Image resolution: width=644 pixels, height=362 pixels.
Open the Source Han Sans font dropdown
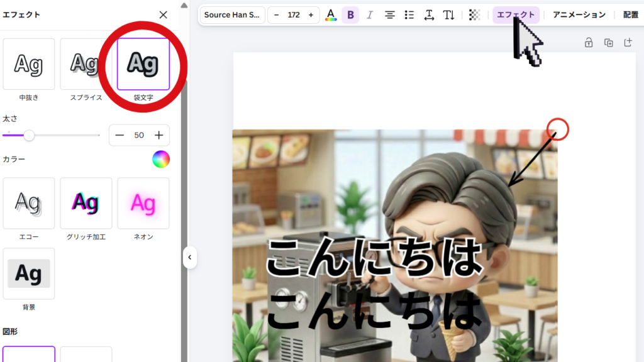tap(232, 15)
